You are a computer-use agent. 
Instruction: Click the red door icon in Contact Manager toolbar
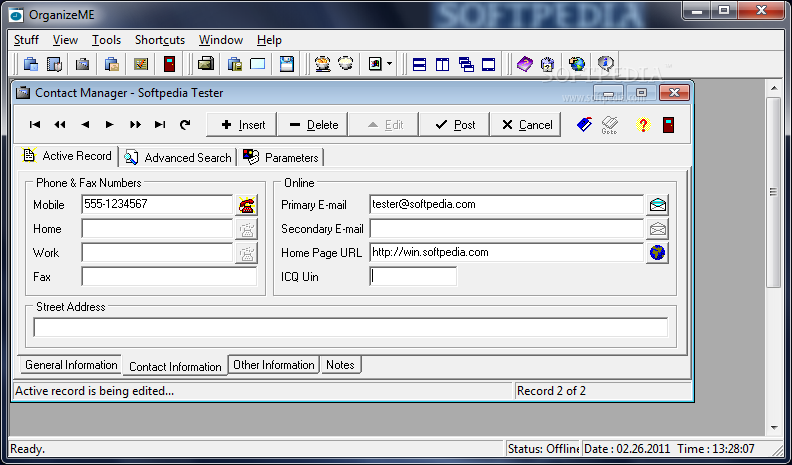[668, 125]
